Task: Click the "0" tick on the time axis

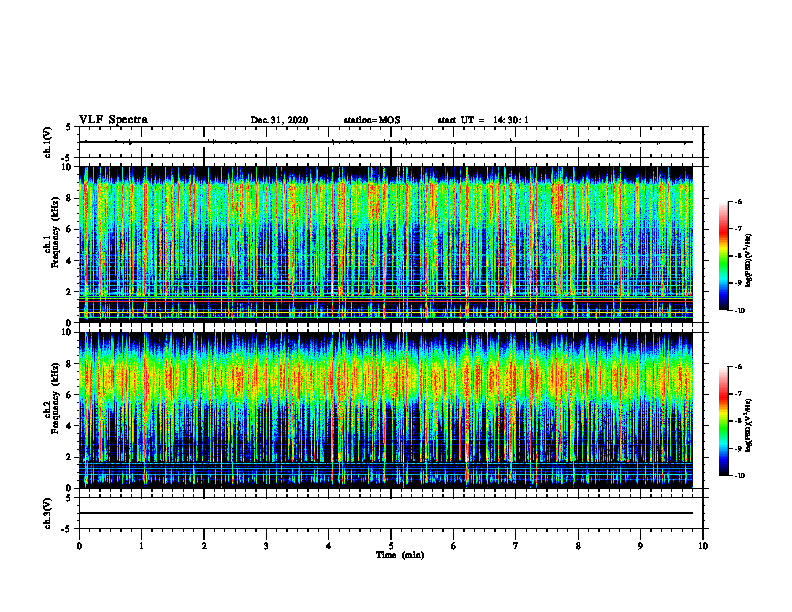Action: point(79,546)
